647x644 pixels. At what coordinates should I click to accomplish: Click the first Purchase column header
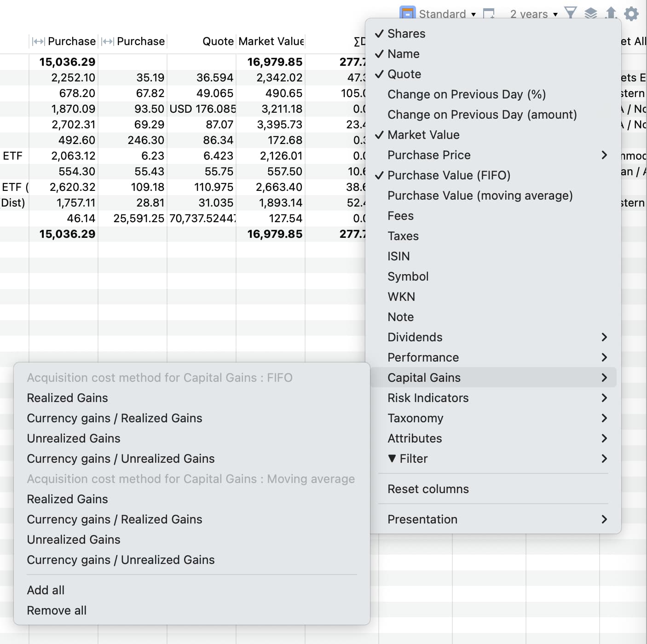pos(71,41)
